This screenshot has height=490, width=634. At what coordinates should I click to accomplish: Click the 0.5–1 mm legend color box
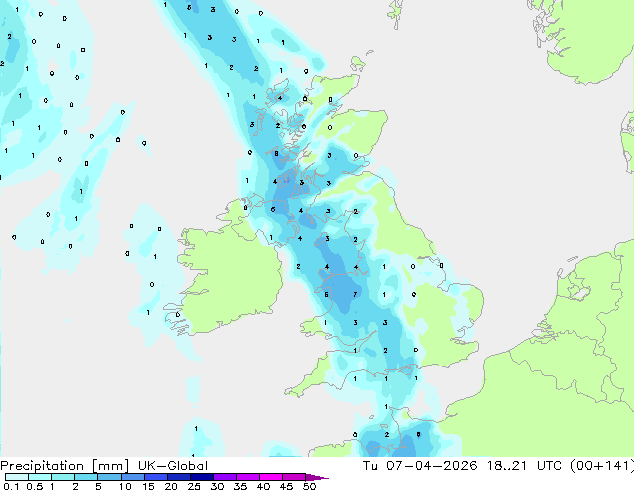[x=40, y=477]
